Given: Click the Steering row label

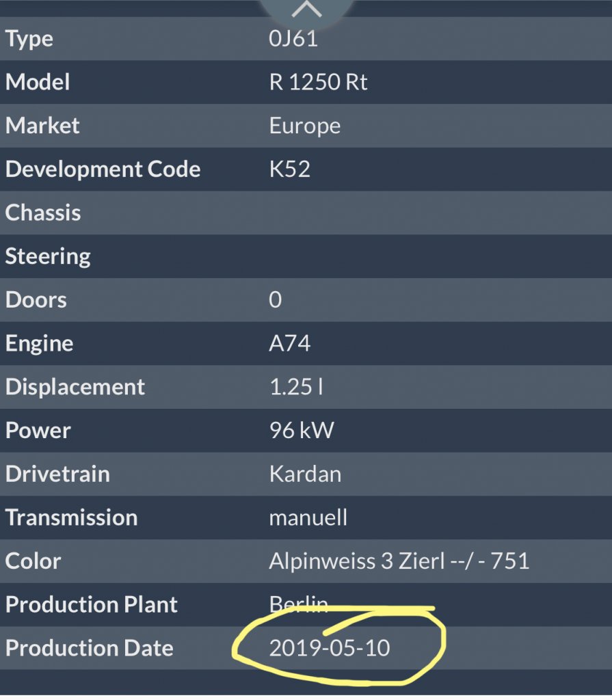Looking at the screenshot, I should 48,257.
